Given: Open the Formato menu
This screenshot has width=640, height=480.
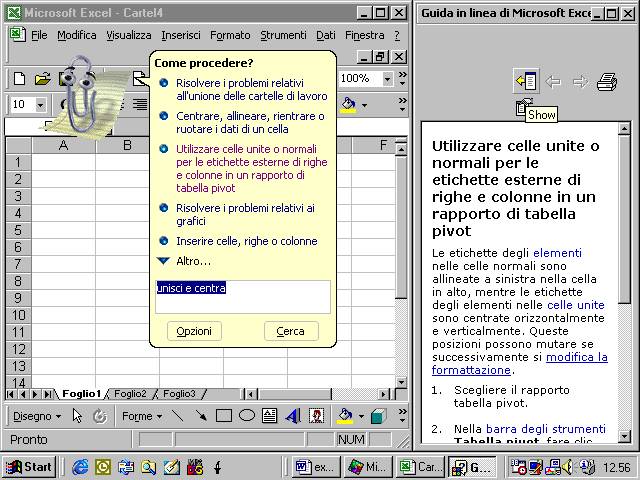Looking at the screenshot, I should click(x=230, y=35).
